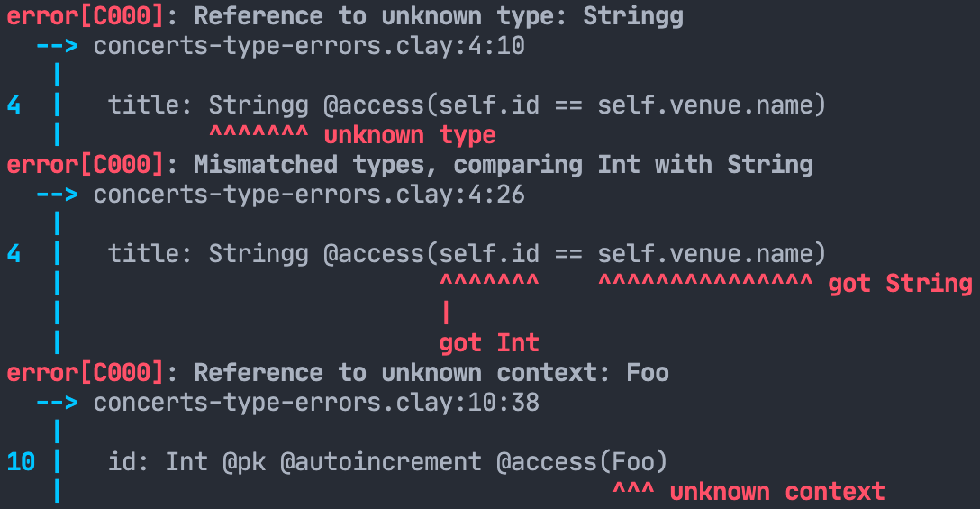The image size is (980, 509).
Task: Open the concerts-type-errors.clay:10:38 file path
Action: tap(316, 402)
